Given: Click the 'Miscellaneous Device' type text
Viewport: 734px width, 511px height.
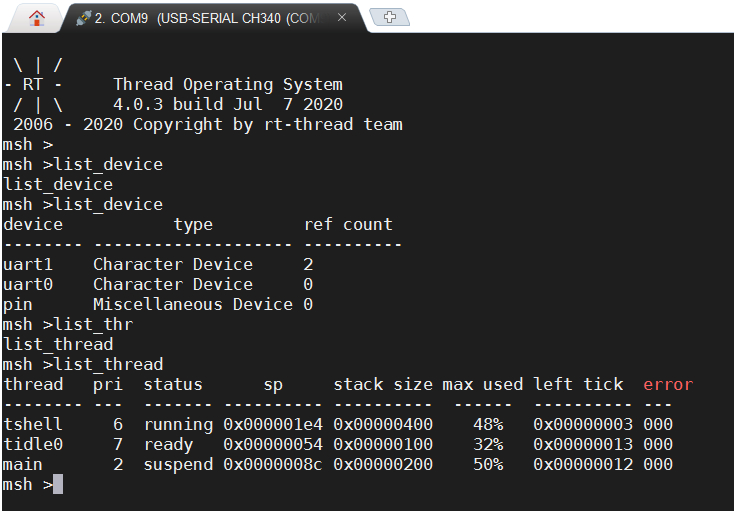Looking at the screenshot, I should tap(192, 304).
